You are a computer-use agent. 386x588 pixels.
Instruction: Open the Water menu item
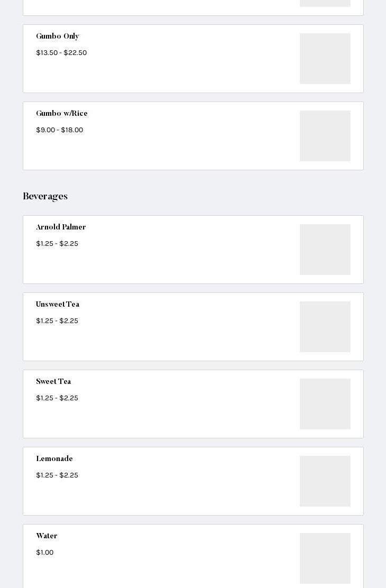(47, 536)
